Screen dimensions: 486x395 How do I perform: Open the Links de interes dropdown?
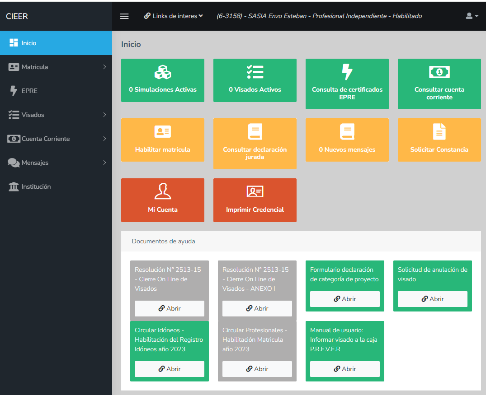pos(173,16)
